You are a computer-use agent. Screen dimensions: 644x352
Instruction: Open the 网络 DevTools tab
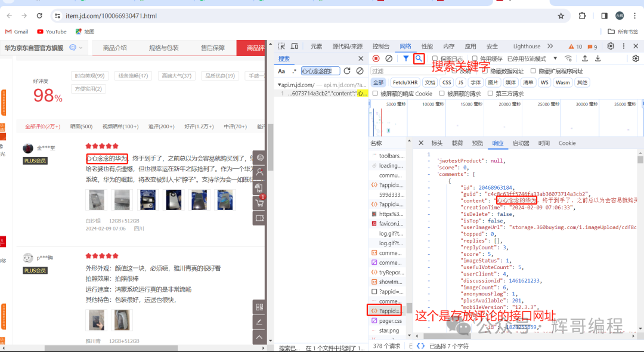tap(405, 47)
